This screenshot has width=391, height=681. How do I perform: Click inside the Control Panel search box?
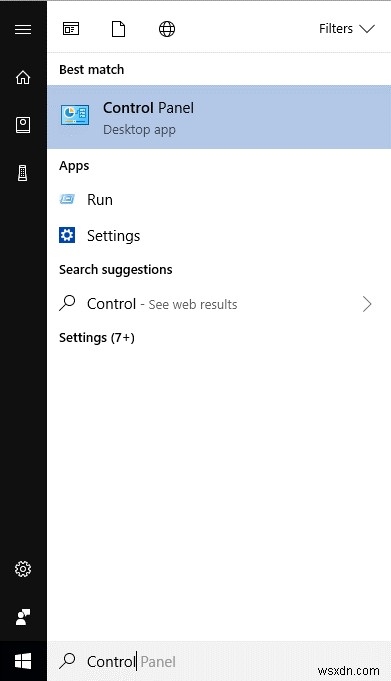coord(219,661)
